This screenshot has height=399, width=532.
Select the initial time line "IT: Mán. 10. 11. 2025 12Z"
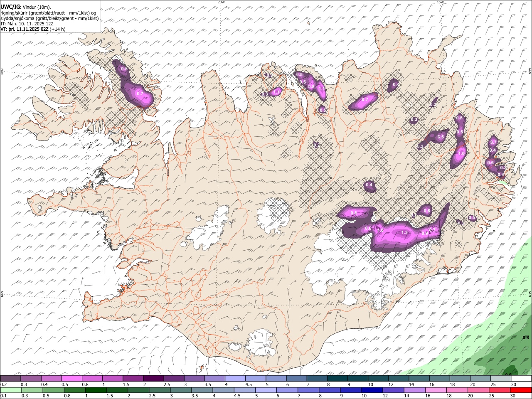pos(27,24)
